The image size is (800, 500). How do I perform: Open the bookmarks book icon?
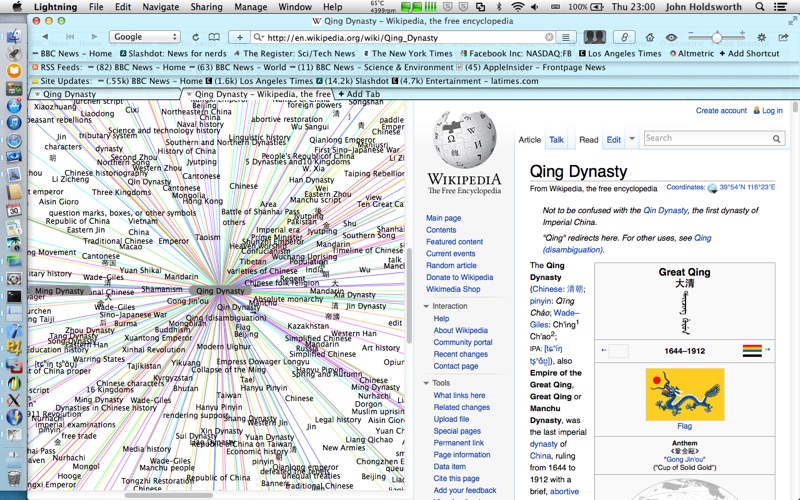[x=214, y=37]
